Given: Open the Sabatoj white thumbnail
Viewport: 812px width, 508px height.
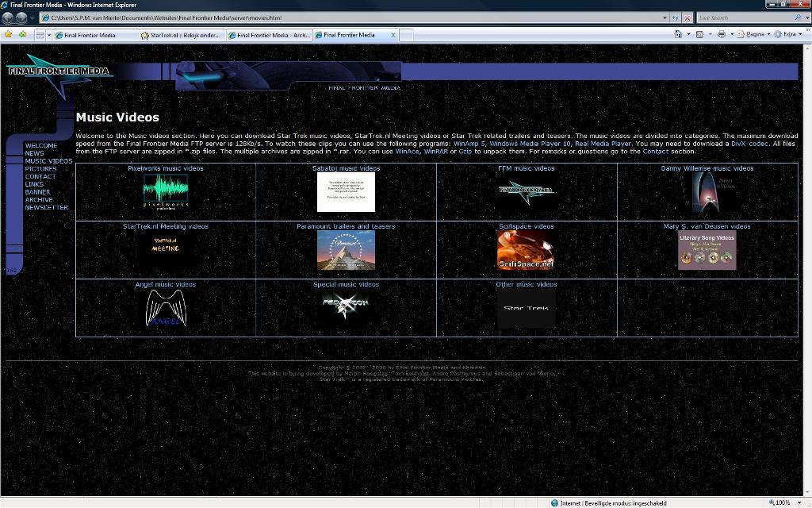Looking at the screenshot, I should point(346,192).
